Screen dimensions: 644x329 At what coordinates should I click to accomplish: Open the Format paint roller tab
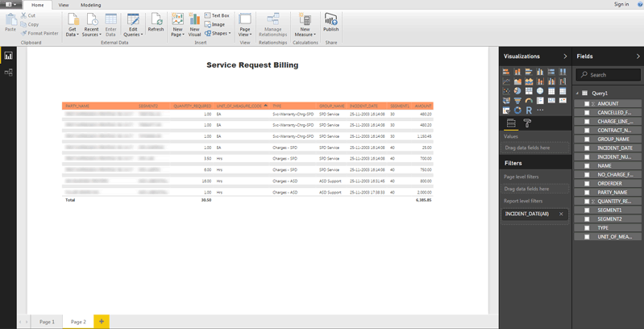point(526,123)
